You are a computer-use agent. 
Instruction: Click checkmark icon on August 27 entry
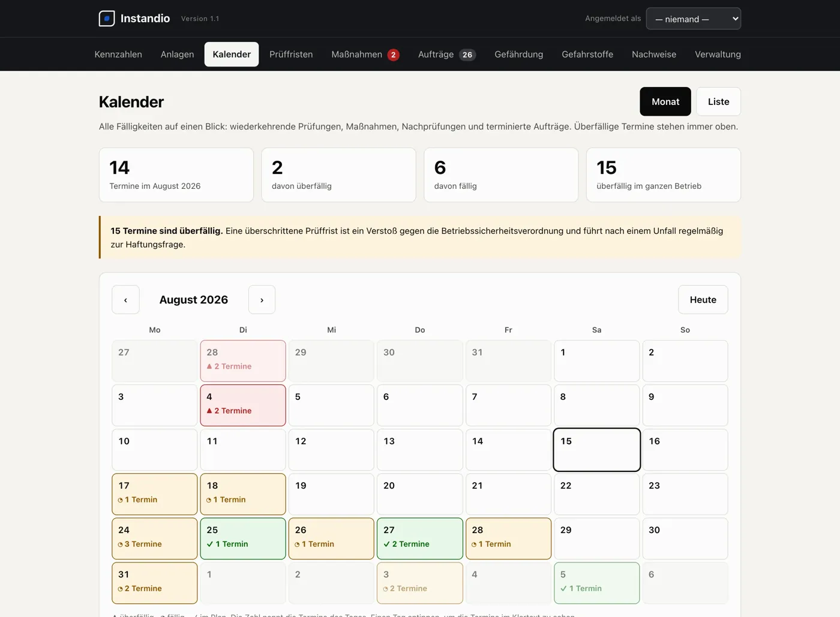click(x=387, y=544)
